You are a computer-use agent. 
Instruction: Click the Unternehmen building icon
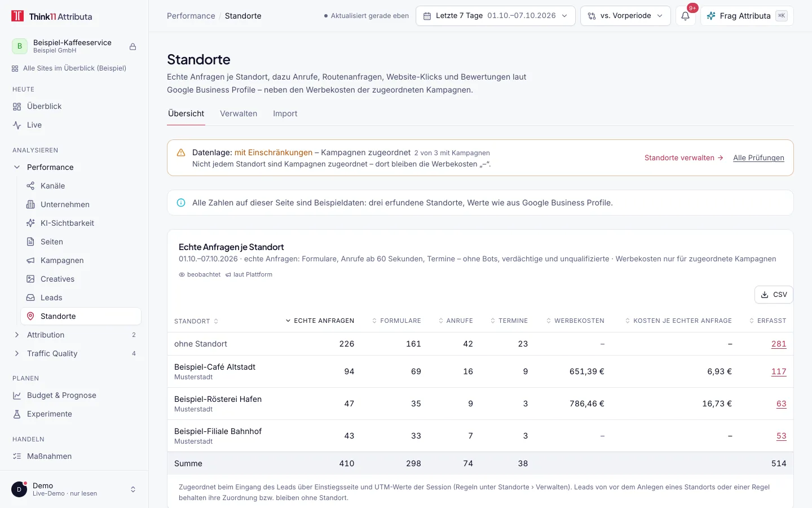[x=30, y=204]
